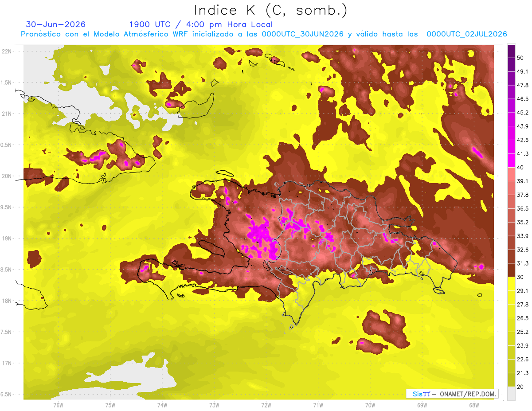This screenshot has width=532, height=411.
Task: Select the gray colorbar swatch below 20
Action: click(511, 393)
